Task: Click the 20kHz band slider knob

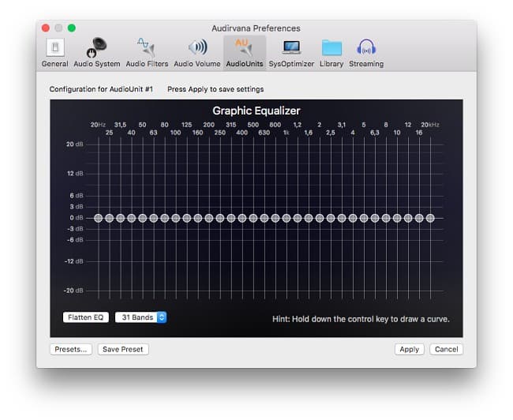Action: 430,218
